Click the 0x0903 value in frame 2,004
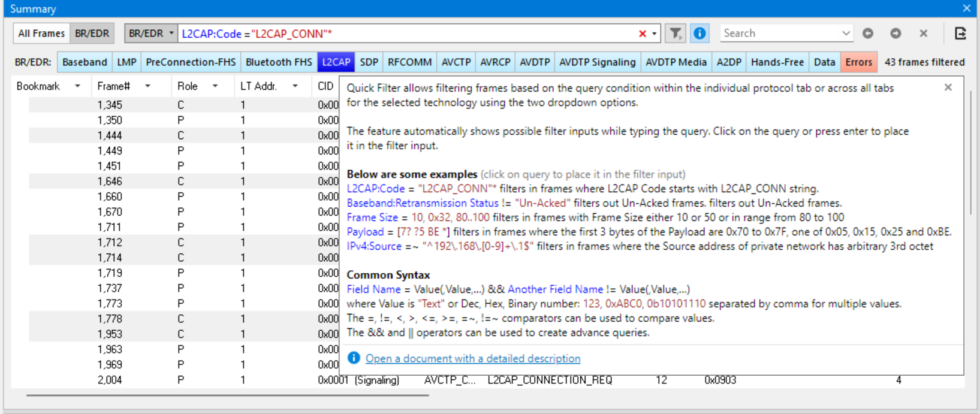Image resolution: width=980 pixels, height=414 pixels. pos(720,380)
